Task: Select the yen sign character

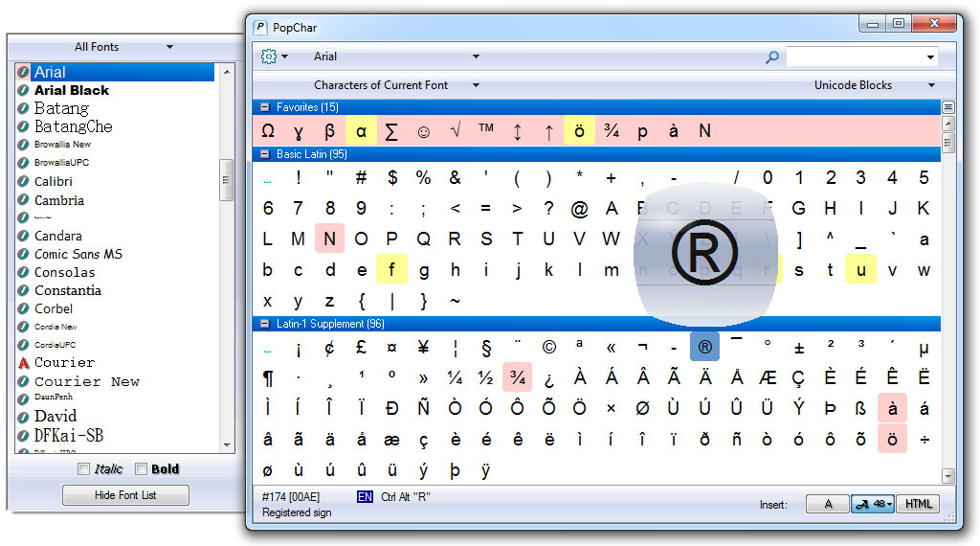Action: [x=424, y=347]
